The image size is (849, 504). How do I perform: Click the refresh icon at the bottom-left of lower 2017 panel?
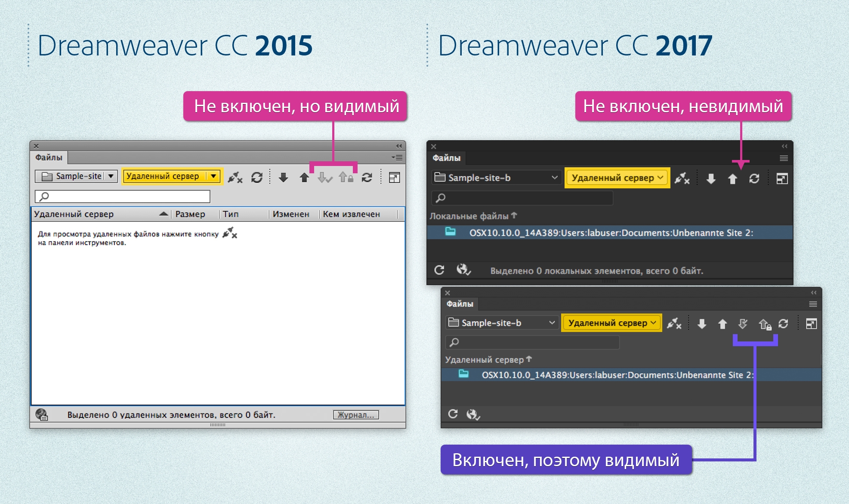click(454, 414)
